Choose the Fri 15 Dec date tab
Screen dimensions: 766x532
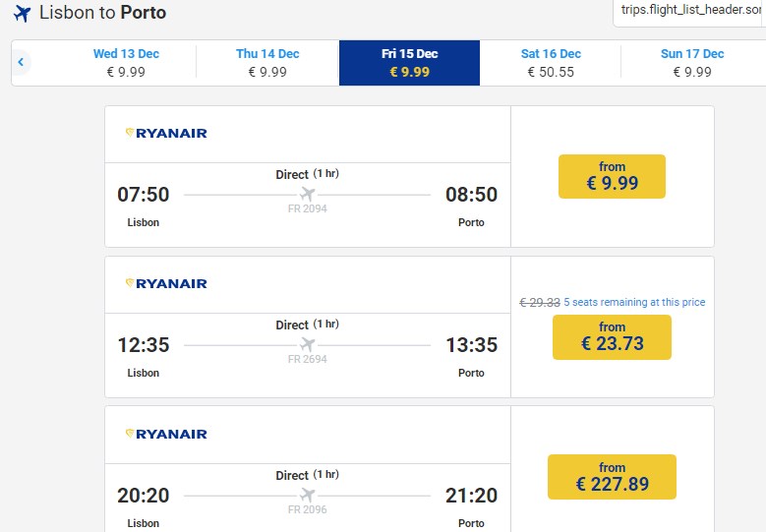[x=409, y=63]
